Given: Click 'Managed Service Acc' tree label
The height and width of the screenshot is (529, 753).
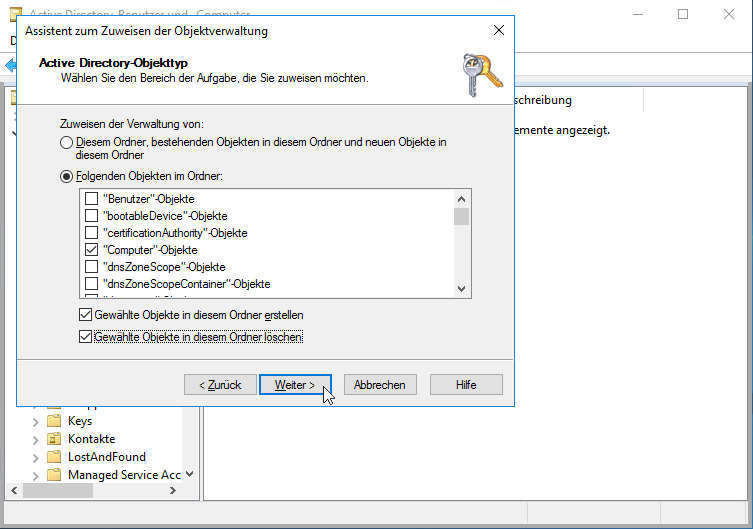Looking at the screenshot, I should pyautogui.click(x=124, y=475).
